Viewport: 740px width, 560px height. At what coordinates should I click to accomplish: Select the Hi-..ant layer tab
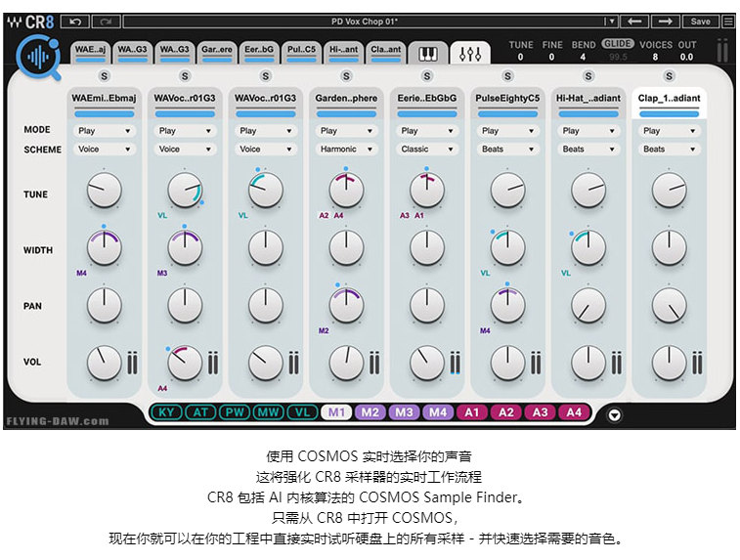pos(343,53)
